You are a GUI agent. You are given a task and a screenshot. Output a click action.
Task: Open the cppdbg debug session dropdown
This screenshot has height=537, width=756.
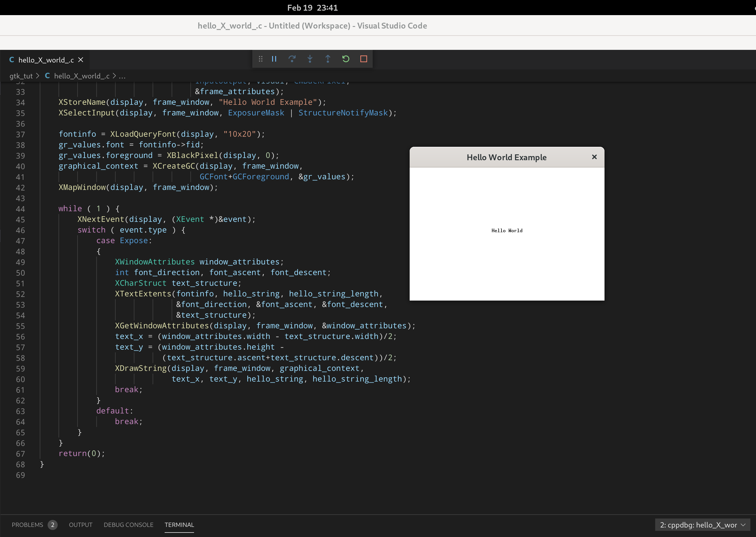tap(703, 525)
